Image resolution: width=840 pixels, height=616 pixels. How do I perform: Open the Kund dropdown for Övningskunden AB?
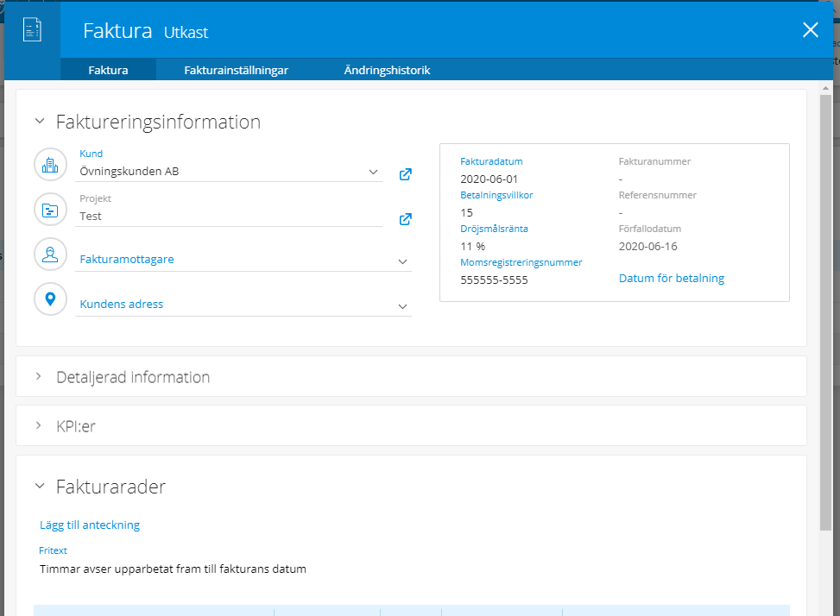point(374,172)
